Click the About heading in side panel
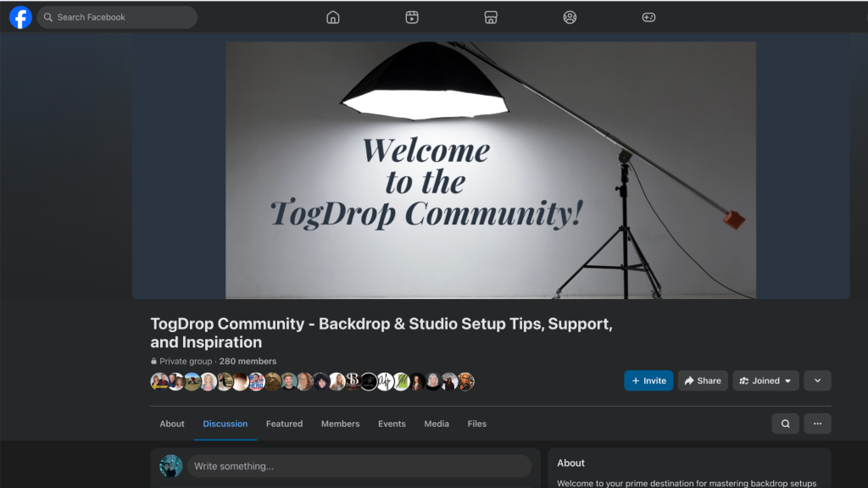 [x=570, y=463]
